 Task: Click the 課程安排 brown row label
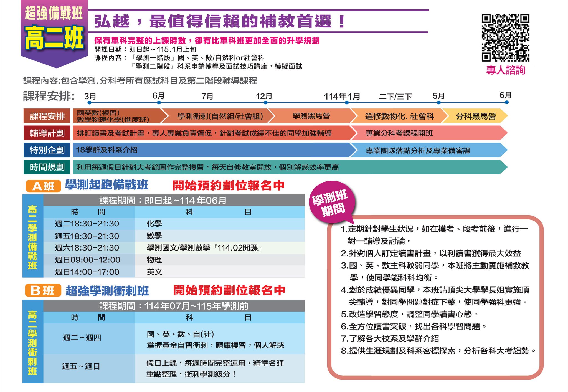[47, 116]
